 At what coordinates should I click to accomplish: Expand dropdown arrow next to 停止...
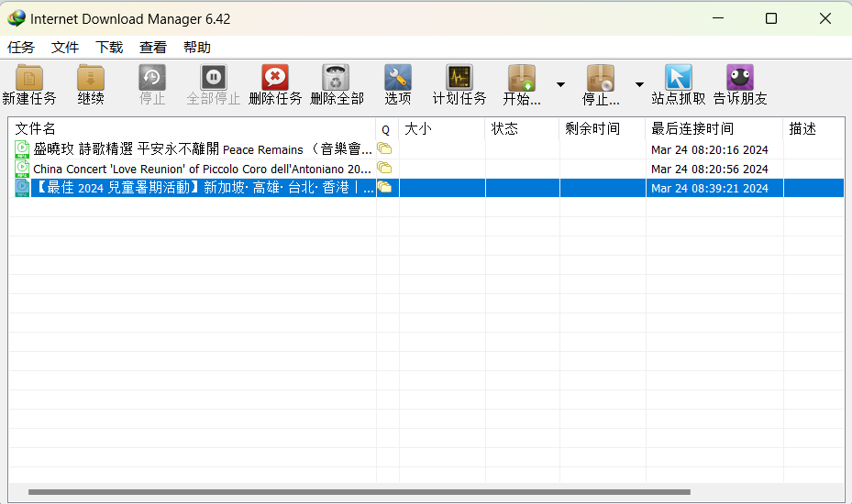pos(639,84)
